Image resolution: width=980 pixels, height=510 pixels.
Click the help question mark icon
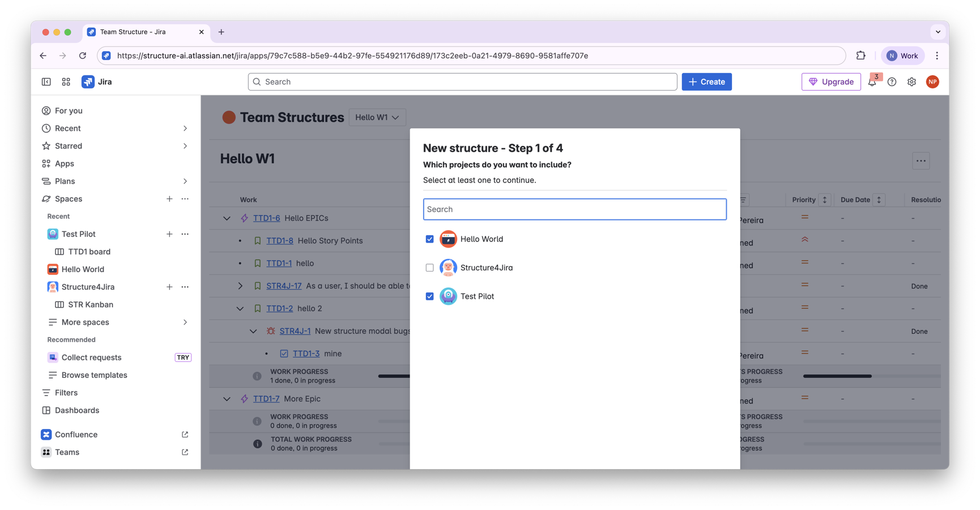coord(892,82)
